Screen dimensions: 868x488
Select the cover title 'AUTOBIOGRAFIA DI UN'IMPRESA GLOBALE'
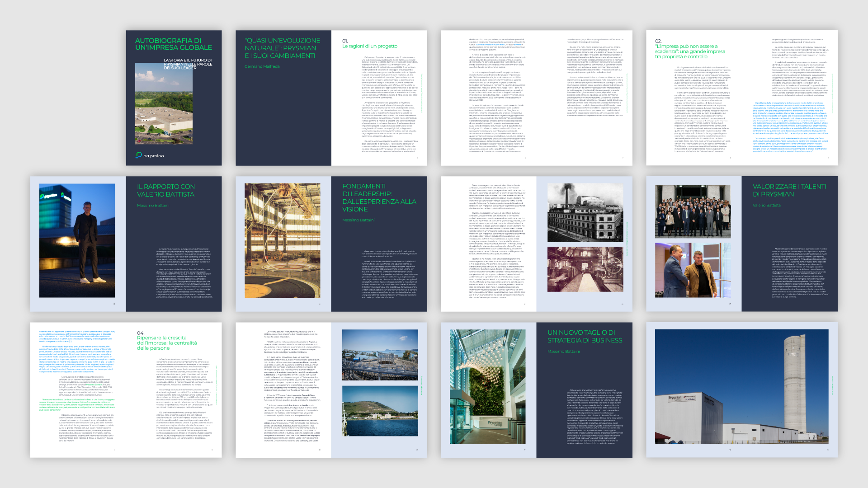174,44
